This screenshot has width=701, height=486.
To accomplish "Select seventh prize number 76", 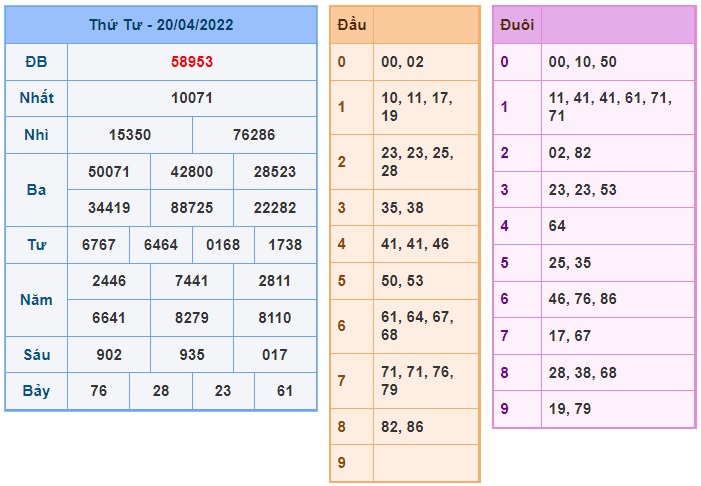I will [x=98, y=391].
